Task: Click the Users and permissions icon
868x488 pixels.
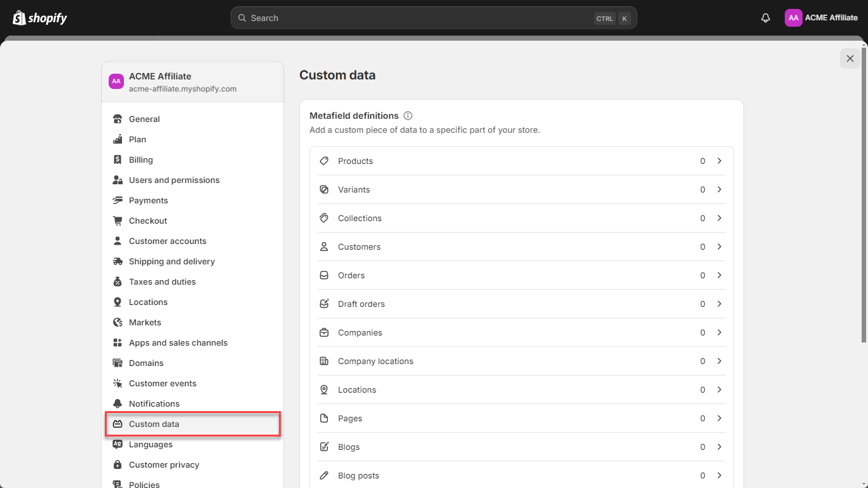Action: 118,180
